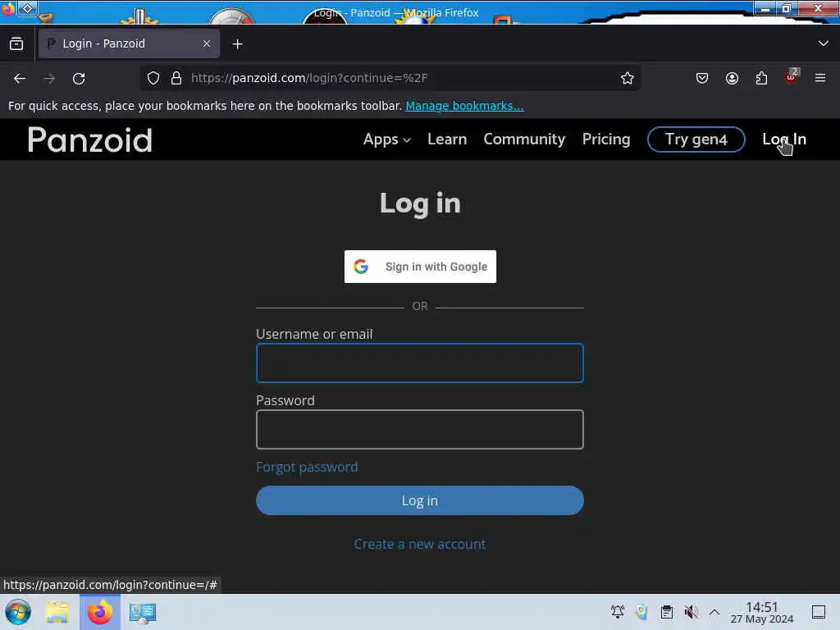Image resolution: width=840 pixels, height=630 pixels.
Task: Click the Firefox taskbar icon
Action: click(x=99, y=612)
